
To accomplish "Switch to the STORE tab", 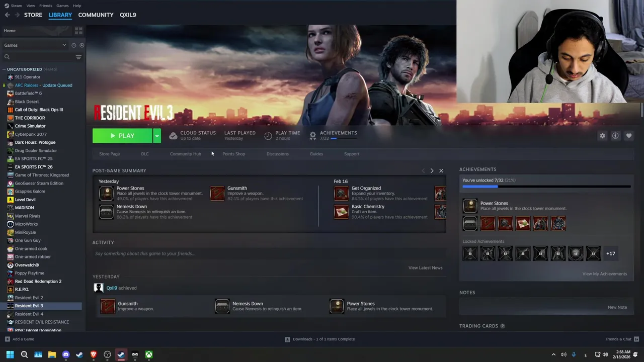I will tap(33, 15).
